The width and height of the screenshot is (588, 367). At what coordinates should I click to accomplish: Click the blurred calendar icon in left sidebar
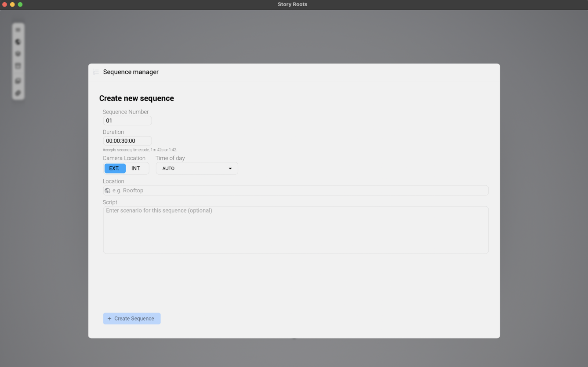18,66
